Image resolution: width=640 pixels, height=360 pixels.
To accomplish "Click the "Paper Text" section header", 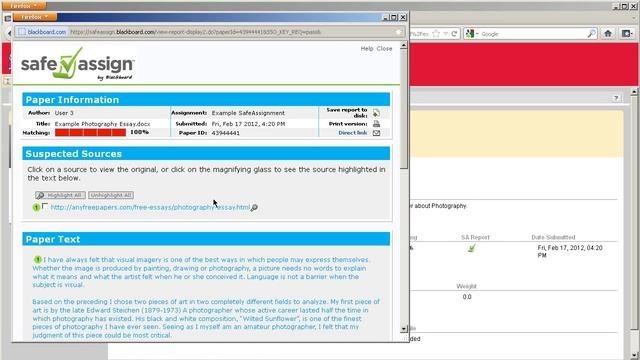I will pyautogui.click(x=206, y=239).
